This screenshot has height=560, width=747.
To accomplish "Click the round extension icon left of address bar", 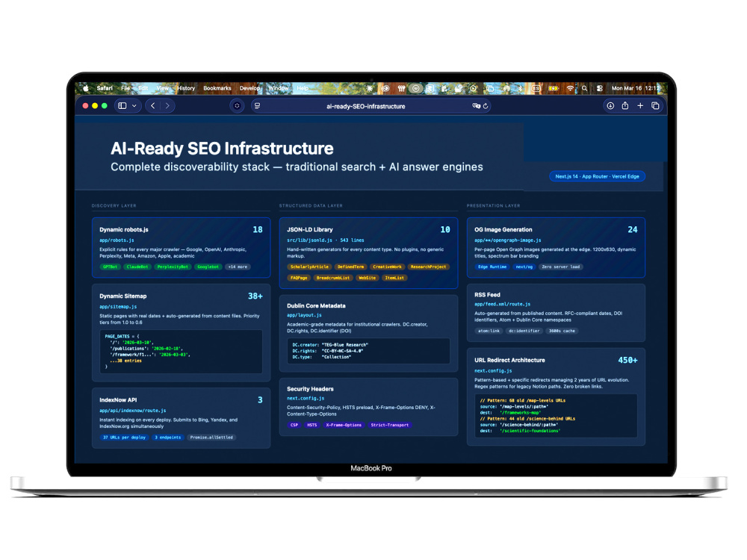I will pyautogui.click(x=237, y=106).
